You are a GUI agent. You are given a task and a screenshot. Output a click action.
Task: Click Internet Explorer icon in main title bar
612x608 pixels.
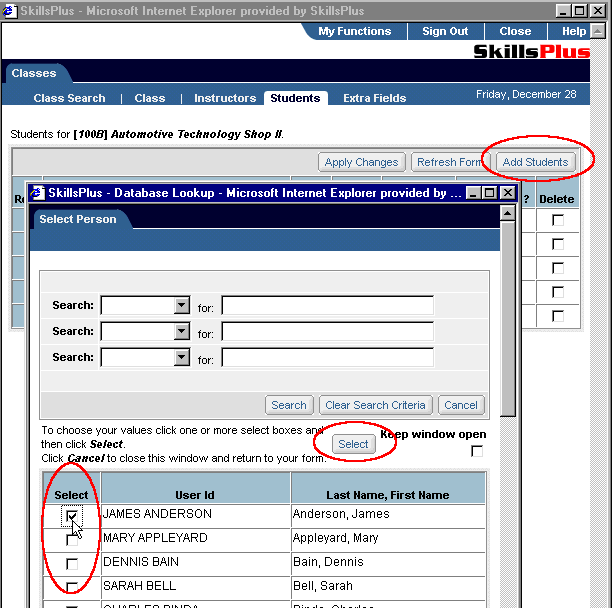click(9, 11)
